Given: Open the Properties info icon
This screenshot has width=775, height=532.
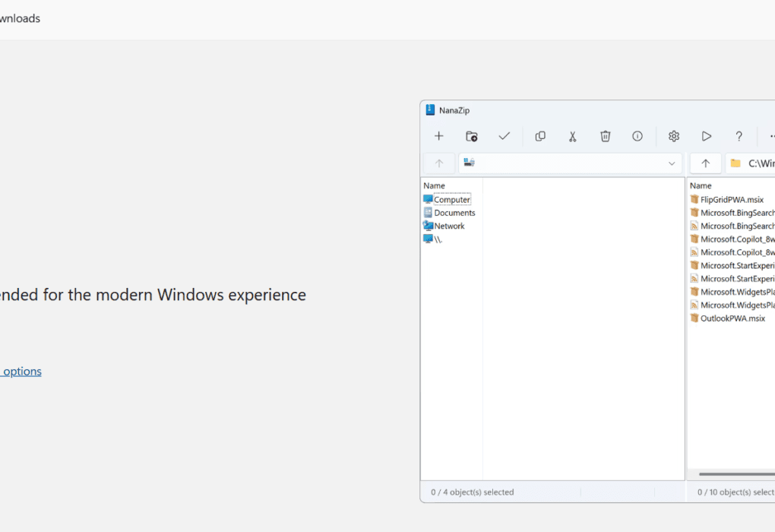Looking at the screenshot, I should pos(637,136).
